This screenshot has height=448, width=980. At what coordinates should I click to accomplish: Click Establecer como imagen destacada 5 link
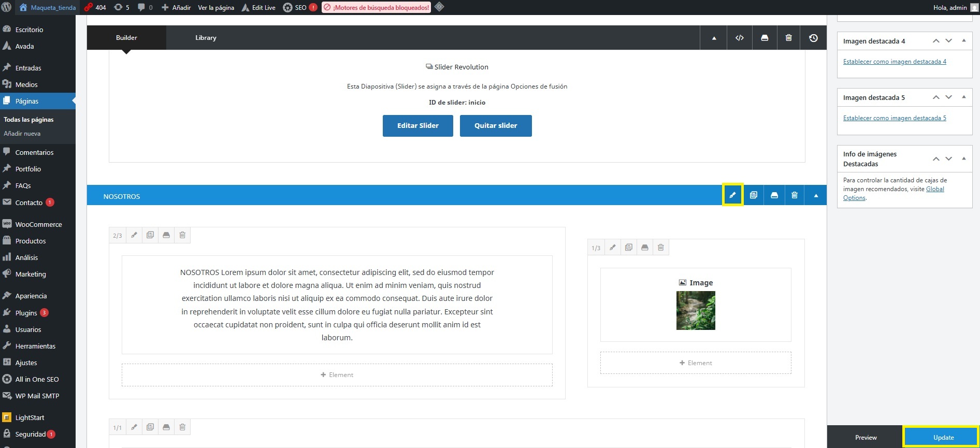(895, 118)
